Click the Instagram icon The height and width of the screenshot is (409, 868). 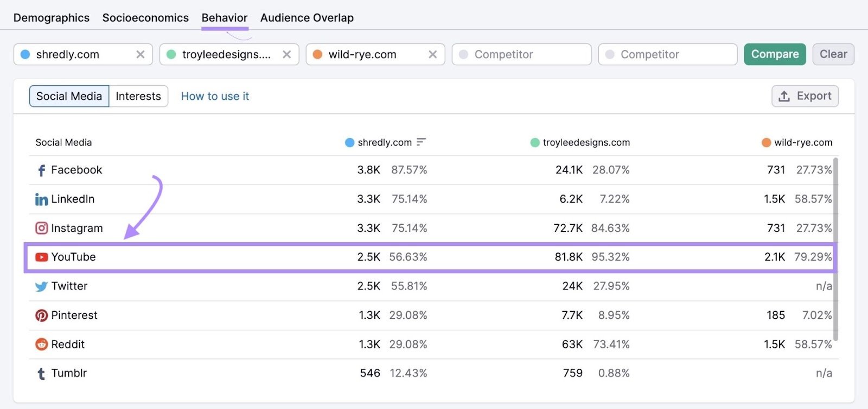(x=41, y=228)
